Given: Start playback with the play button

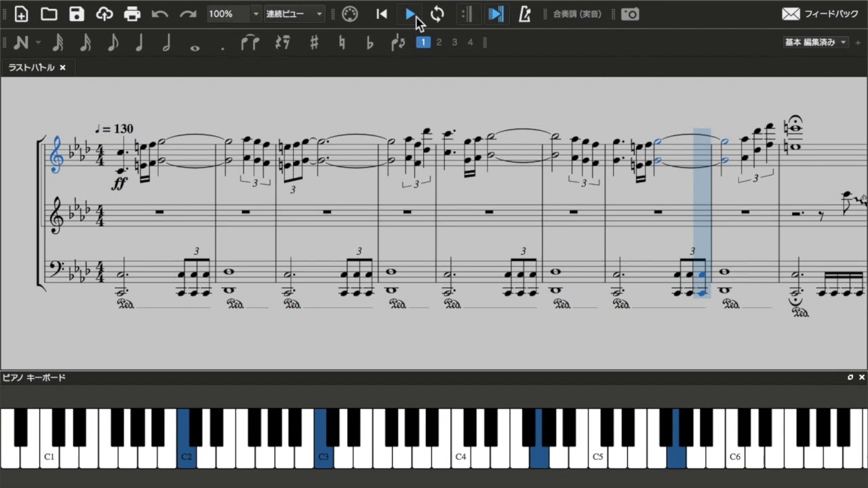Looking at the screenshot, I should tap(410, 14).
